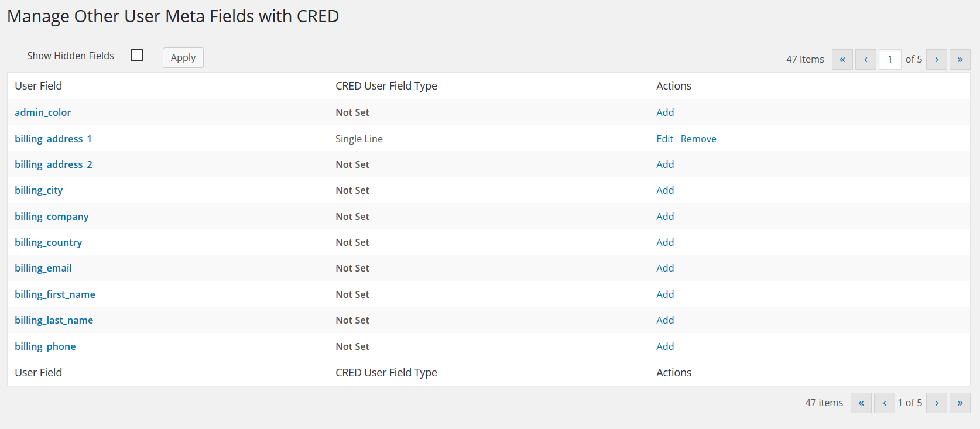Jump to last page in top pagination
980x429 pixels.
click(x=960, y=59)
